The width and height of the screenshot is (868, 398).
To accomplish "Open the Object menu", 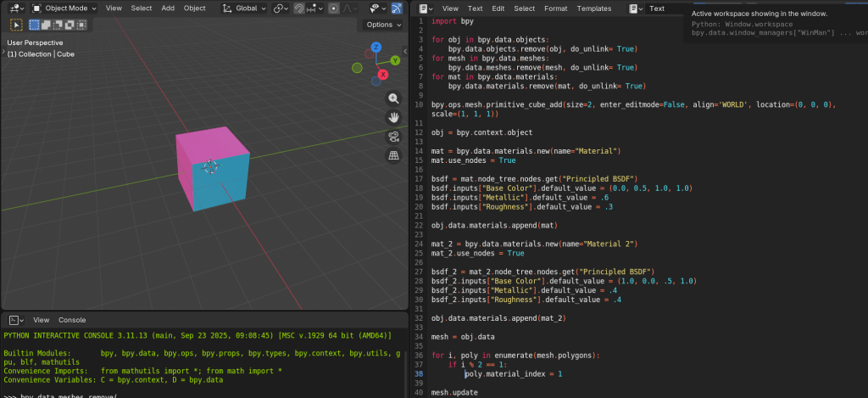I will (194, 8).
